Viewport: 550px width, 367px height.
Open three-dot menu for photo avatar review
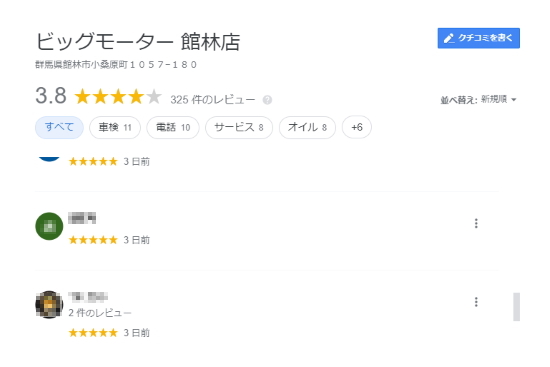point(476,302)
